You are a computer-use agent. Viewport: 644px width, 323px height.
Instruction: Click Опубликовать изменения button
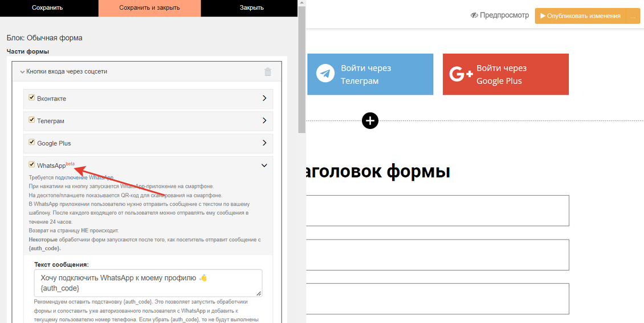pos(580,16)
